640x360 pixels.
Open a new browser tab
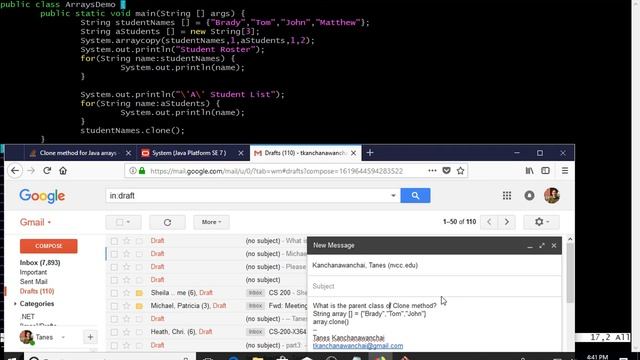tap(370, 153)
